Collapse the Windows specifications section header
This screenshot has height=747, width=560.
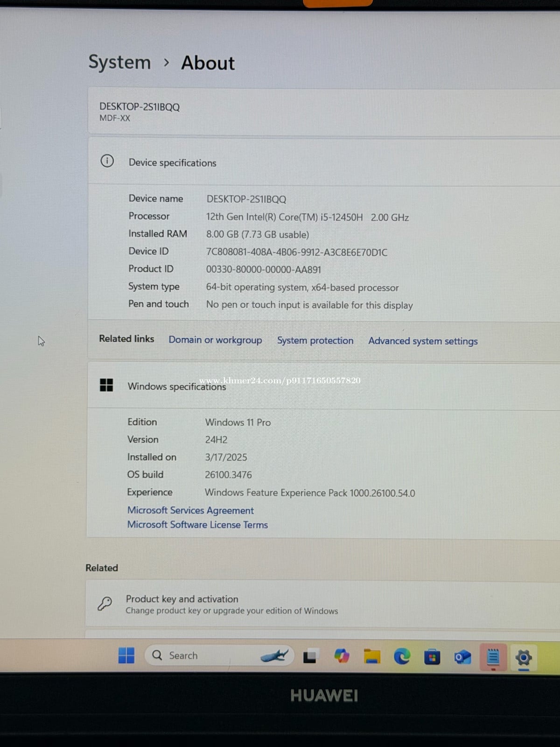pyautogui.click(x=323, y=386)
